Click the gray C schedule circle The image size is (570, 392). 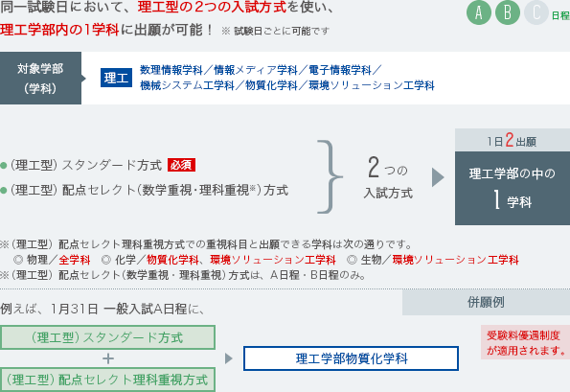point(536,12)
